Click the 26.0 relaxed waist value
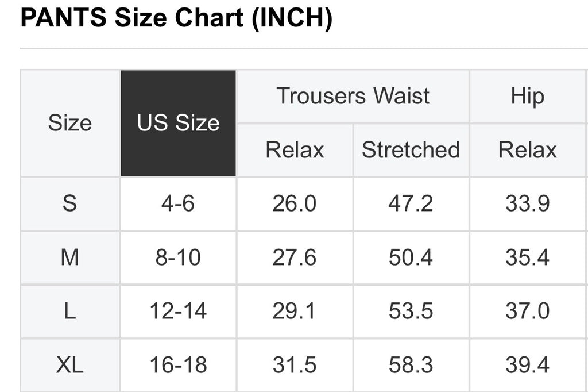Screen dimensions: 588x392 (295, 203)
